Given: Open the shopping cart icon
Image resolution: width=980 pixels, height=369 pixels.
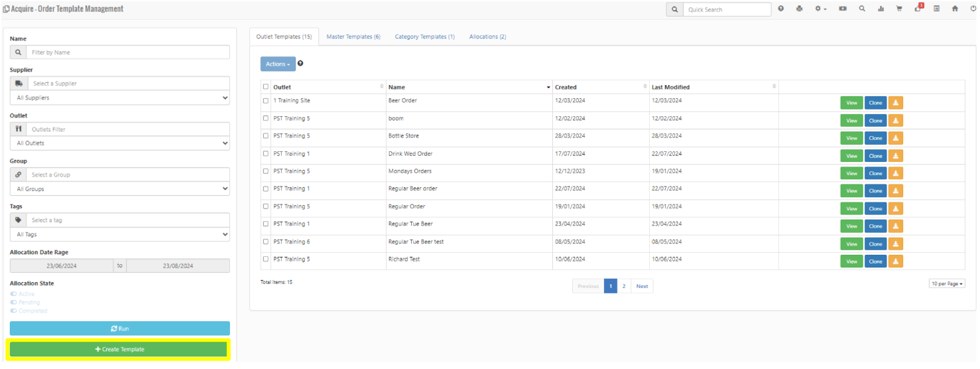Looking at the screenshot, I should click(899, 9).
